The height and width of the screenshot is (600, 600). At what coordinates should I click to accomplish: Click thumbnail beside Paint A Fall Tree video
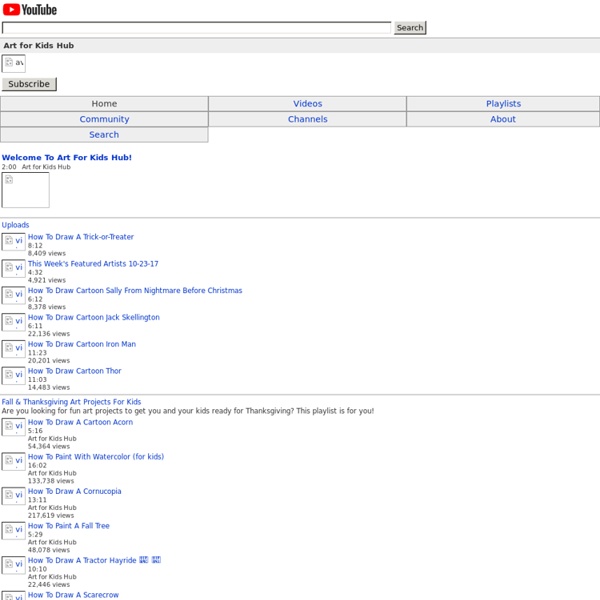click(13, 531)
